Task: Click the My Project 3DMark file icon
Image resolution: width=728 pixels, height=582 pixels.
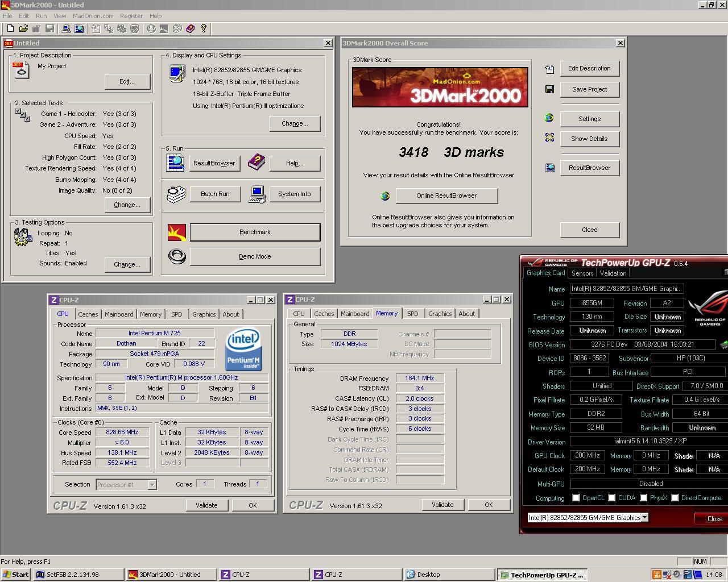Action: [20, 70]
